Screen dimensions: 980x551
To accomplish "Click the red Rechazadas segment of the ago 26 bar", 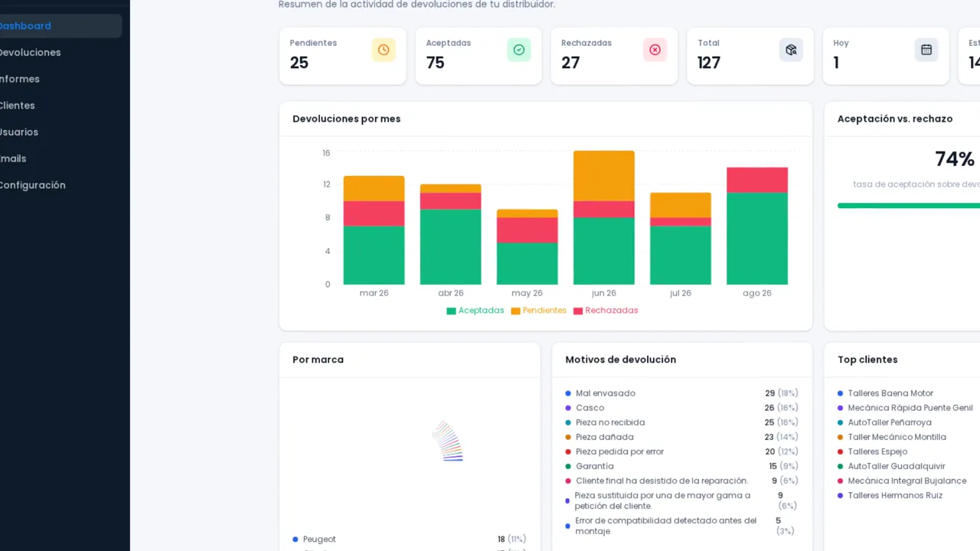I will 757,180.
